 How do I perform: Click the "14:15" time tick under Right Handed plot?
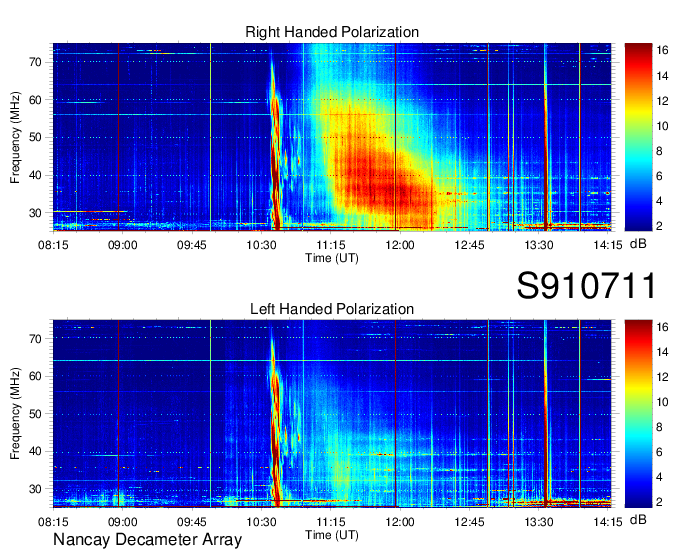tap(608, 245)
